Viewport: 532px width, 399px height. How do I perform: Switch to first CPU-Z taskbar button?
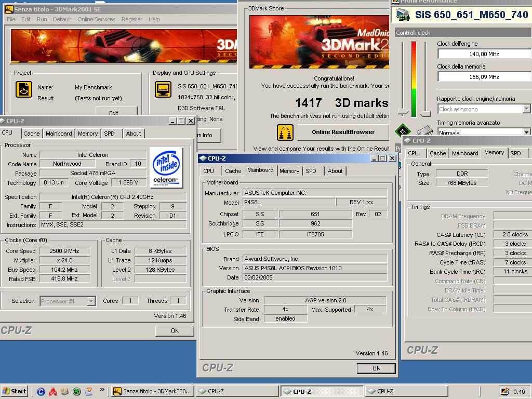click(237, 391)
